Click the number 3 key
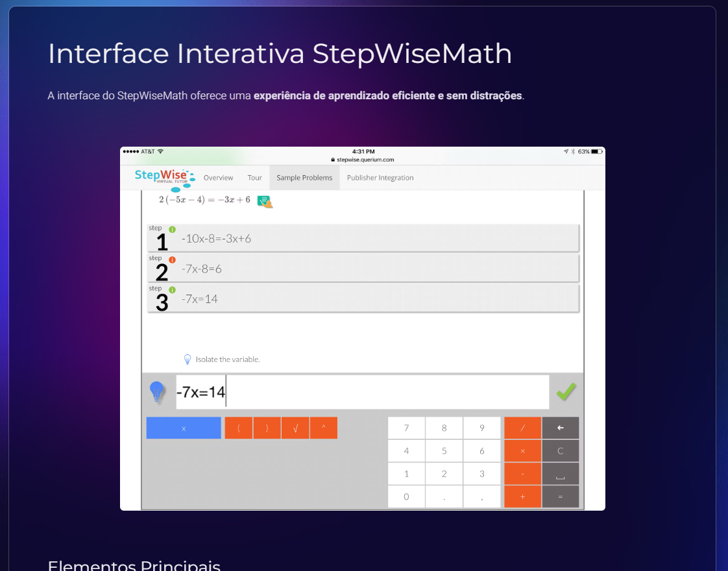Screen dimensions: 728x571 [482, 474]
